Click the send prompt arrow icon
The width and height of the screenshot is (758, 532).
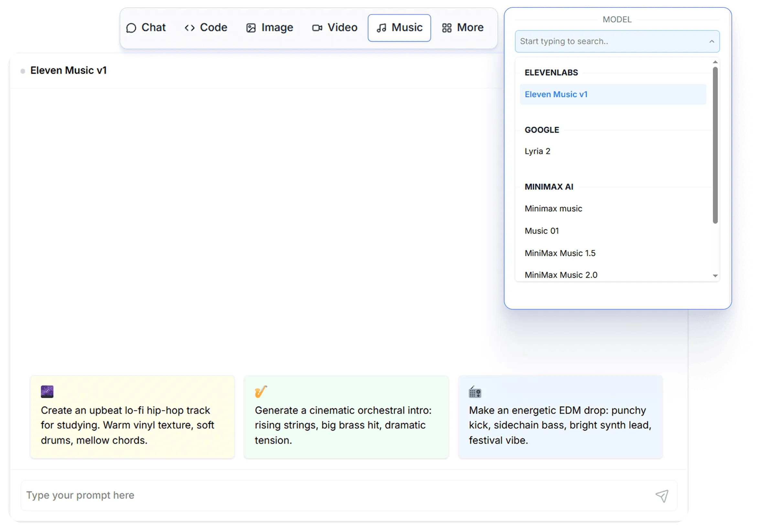(661, 495)
